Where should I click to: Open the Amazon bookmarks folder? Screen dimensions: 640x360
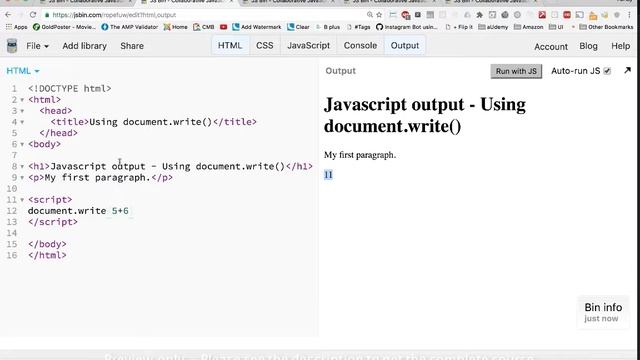[529, 27]
